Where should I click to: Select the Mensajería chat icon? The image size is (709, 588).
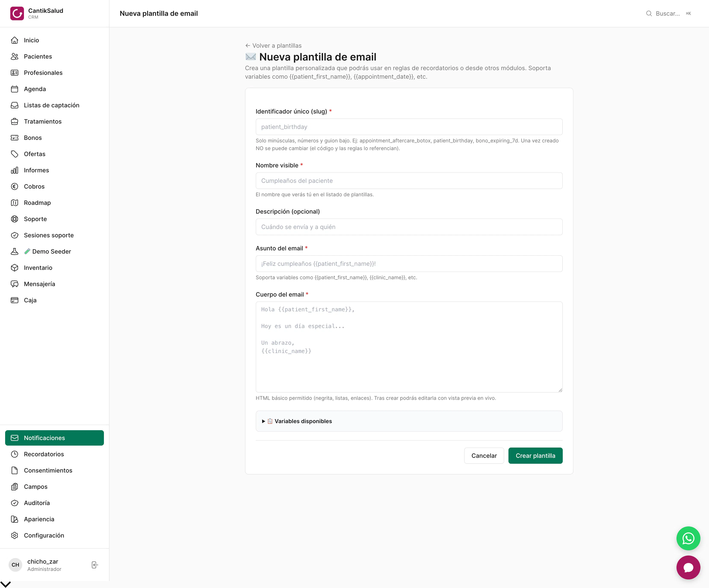[15, 284]
